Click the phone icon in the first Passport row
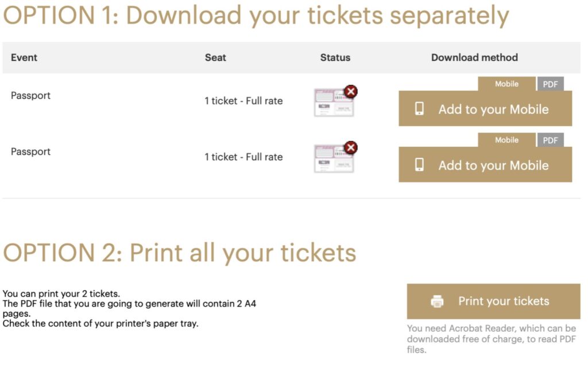This screenshot has width=588, height=365. 420,109
